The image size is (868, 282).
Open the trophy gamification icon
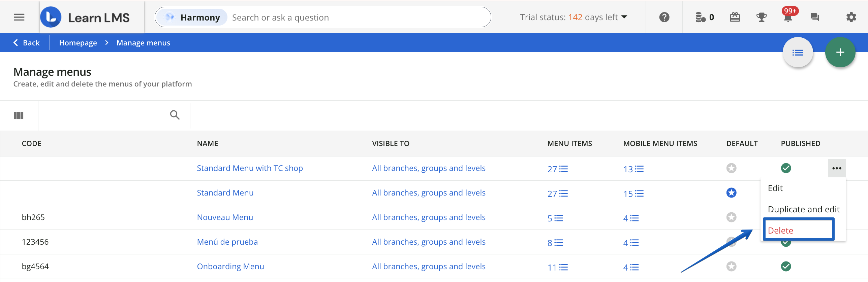[x=761, y=17]
